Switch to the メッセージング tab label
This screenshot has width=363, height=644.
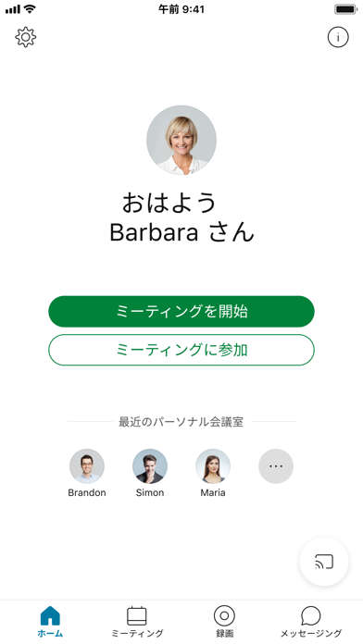(x=311, y=633)
